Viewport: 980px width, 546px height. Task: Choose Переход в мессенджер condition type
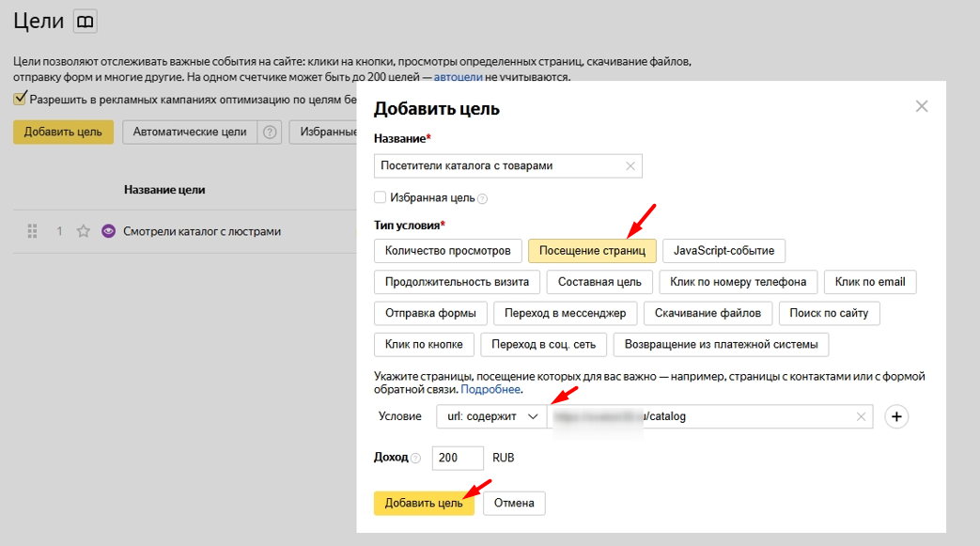tap(565, 313)
